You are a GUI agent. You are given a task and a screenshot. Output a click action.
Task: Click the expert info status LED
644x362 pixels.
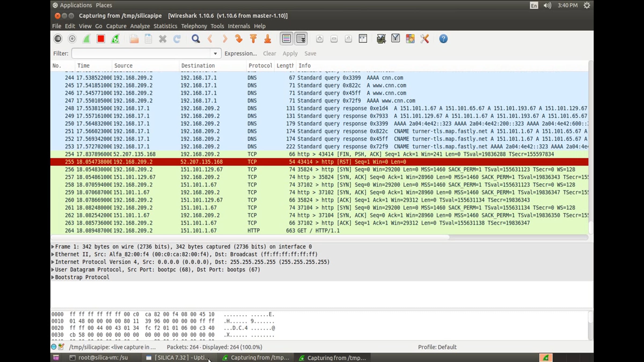coord(54,347)
